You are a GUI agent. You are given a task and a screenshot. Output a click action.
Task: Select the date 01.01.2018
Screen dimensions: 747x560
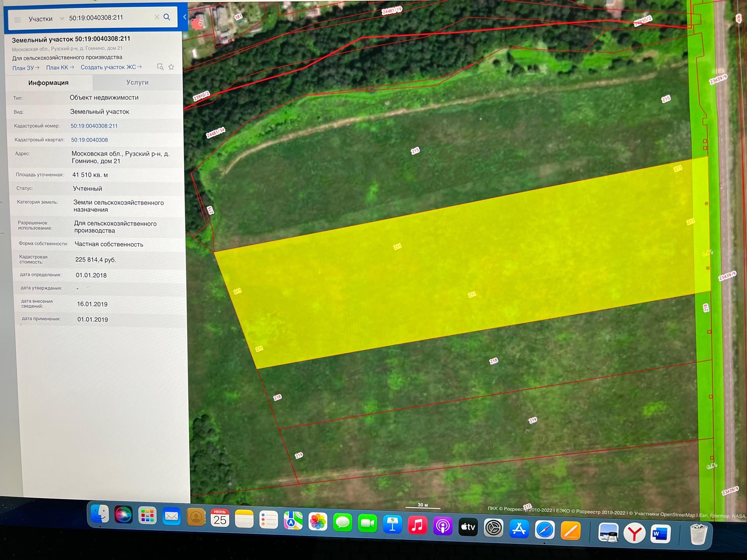(91, 275)
